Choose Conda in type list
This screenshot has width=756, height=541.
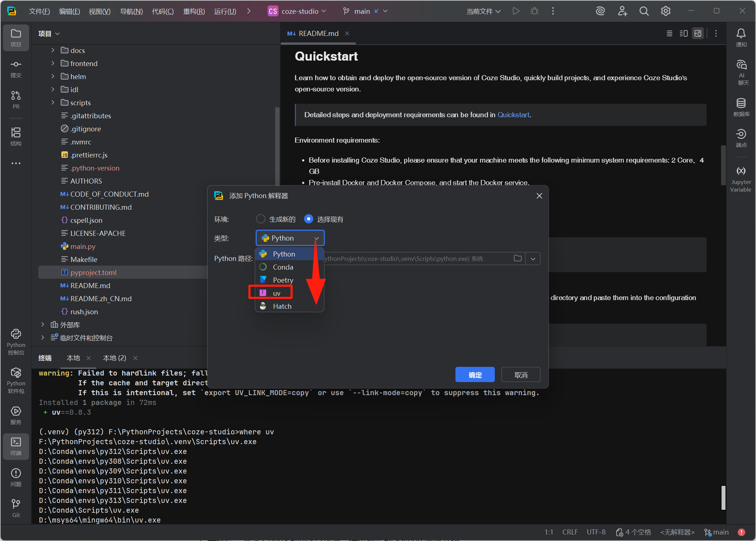pos(289,267)
